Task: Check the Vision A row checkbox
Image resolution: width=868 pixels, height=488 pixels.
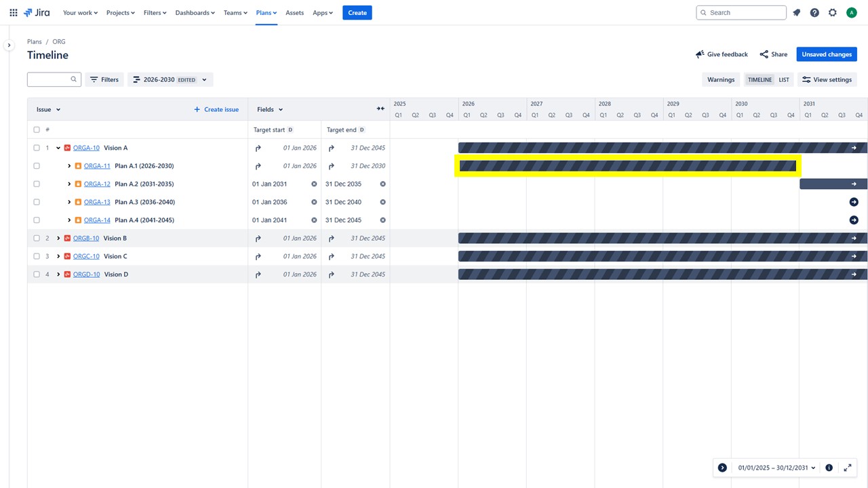Action: tap(37, 148)
